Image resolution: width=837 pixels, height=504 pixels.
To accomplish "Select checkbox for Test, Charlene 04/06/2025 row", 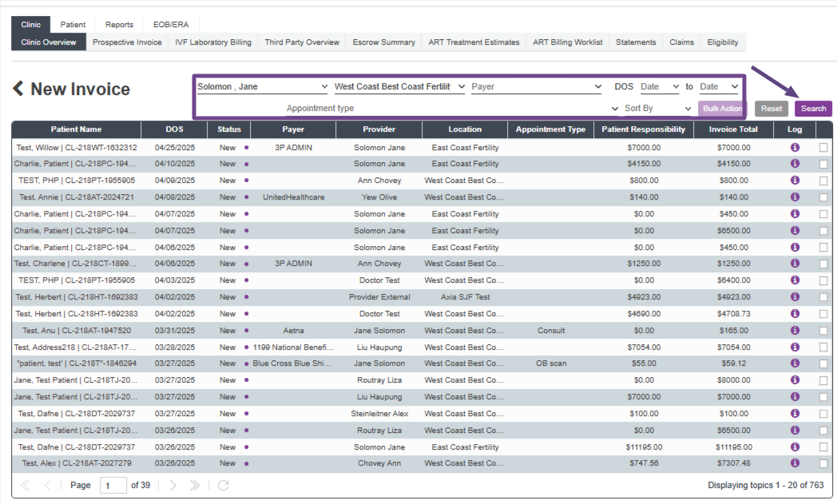I will coord(823,264).
